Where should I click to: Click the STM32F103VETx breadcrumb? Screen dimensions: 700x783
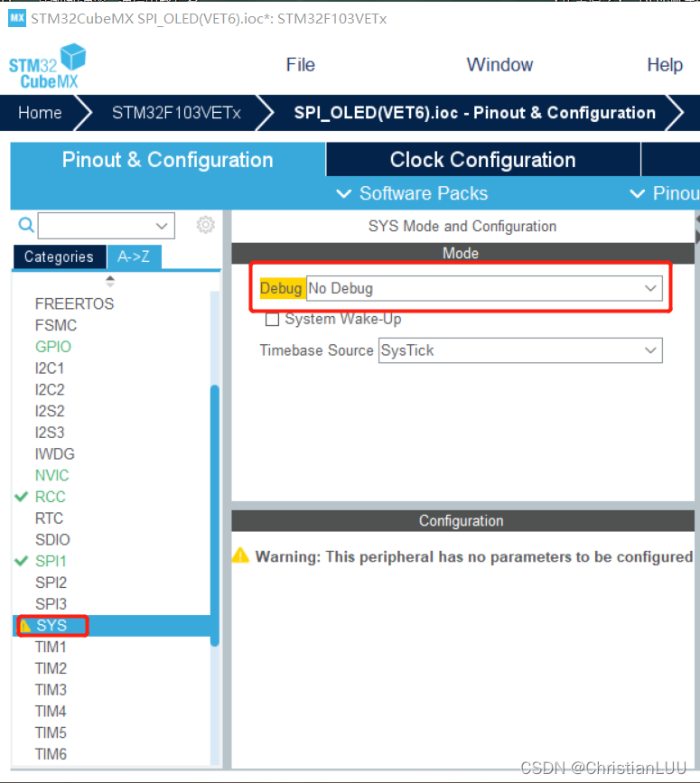click(x=176, y=113)
